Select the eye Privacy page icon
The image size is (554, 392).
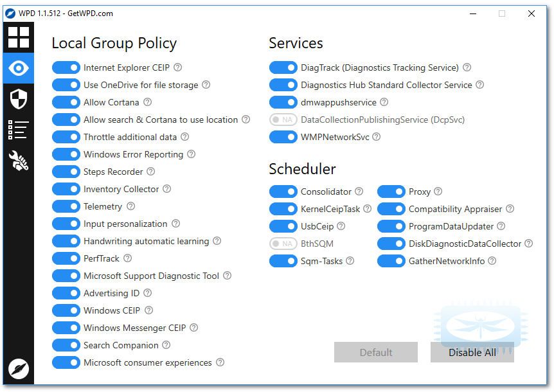coord(19,68)
